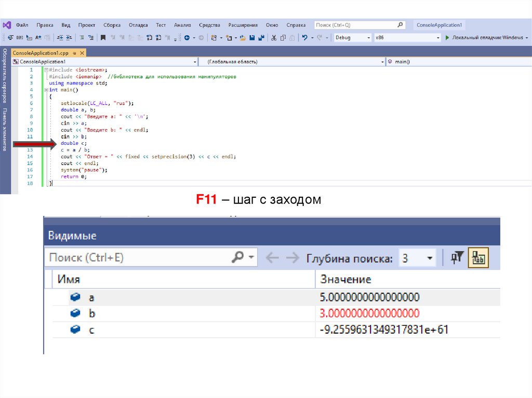This screenshot has width=532, height=398.
Task: Start the Local Windows Debugger green play
Action: pyautogui.click(x=447, y=37)
